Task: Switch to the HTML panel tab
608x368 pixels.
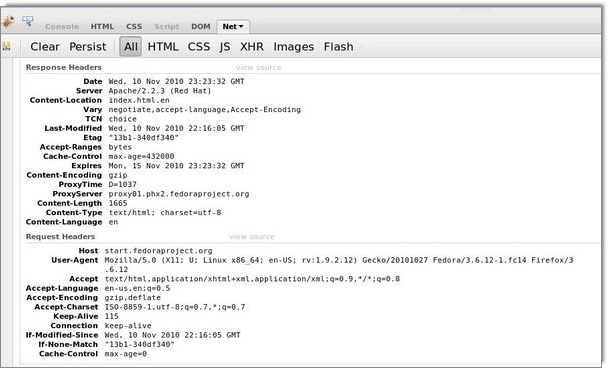Action: pos(102,26)
